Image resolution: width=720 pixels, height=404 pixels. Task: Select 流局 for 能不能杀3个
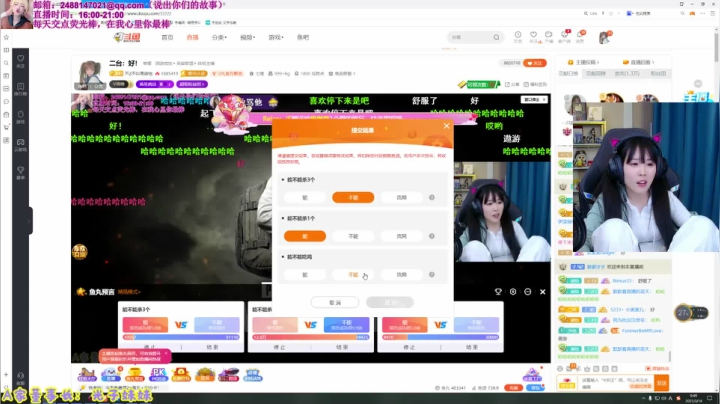[x=401, y=197]
